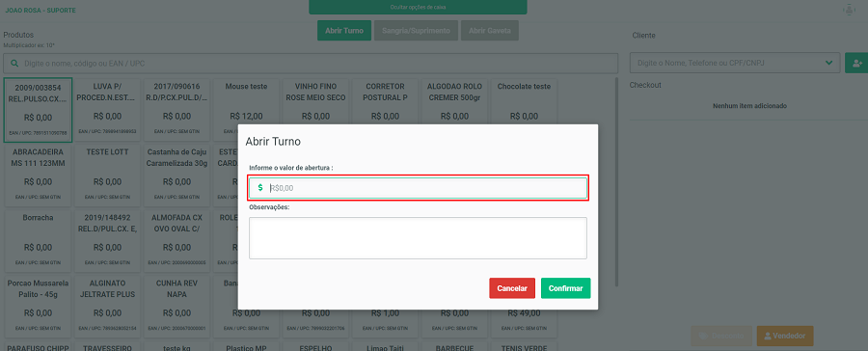Select ALMOFADA CX OVO OVAL C/ product
Screen dimensions: 868x351
(x=177, y=240)
